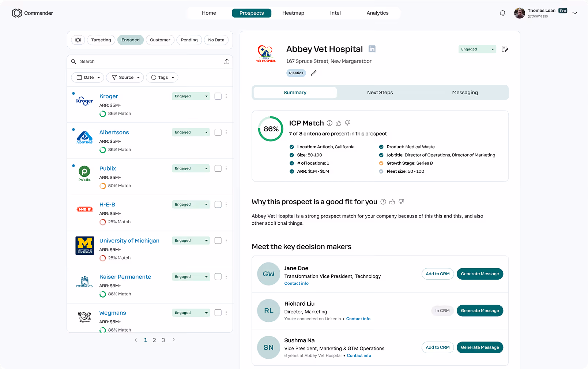
Task: Click Publix's 50% match ring
Action: (103, 186)
